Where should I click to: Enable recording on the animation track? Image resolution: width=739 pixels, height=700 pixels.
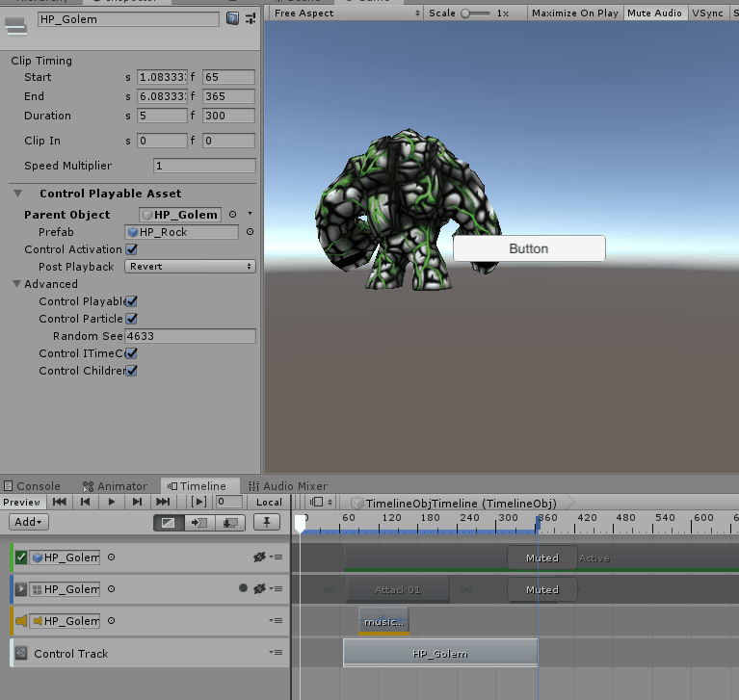pos(243,588)
